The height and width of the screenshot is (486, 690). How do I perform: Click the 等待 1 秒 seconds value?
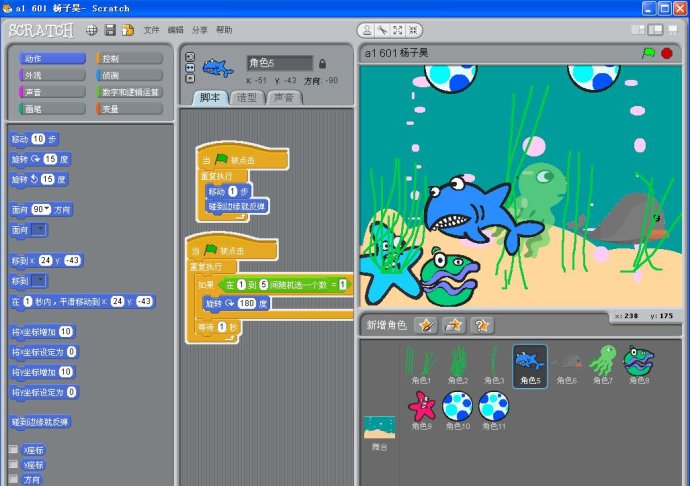[222, 327]
